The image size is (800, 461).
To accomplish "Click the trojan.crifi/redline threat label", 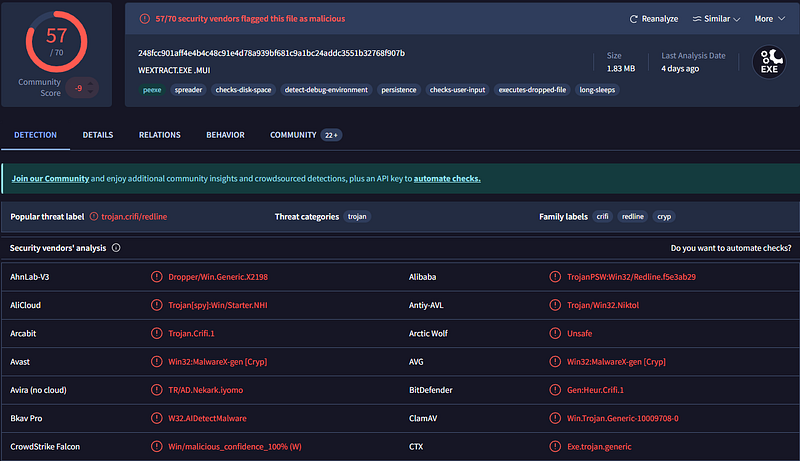I will 134,217.
